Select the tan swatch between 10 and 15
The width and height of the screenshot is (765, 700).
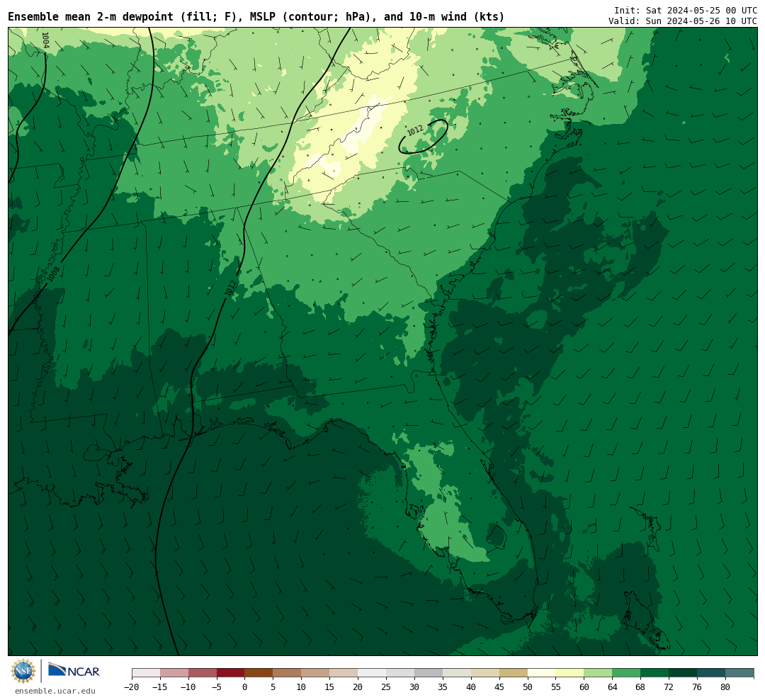[x=316, y=673]
